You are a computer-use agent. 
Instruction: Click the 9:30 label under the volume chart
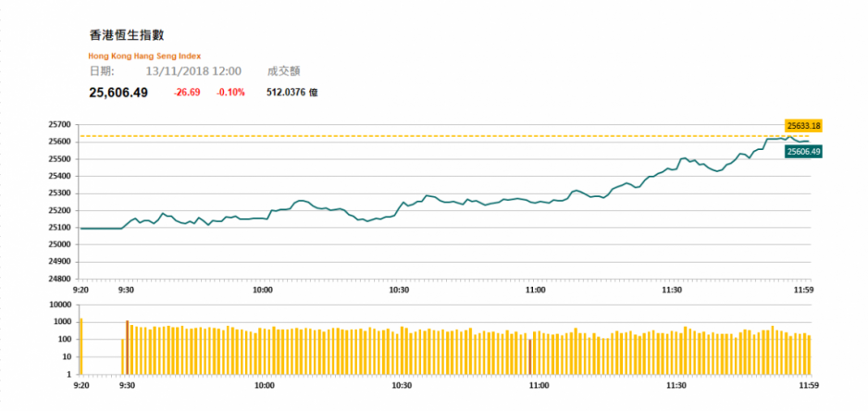[x=127, y=385]
